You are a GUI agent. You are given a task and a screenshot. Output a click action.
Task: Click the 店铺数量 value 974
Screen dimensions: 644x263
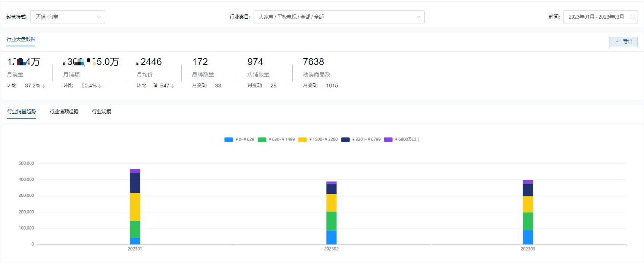pos(255,62)
